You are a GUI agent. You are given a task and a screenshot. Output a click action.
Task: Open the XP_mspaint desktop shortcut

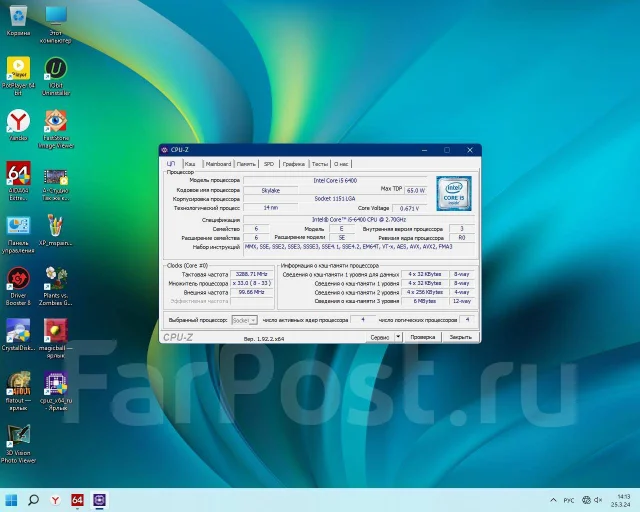[x=56, y=230]
